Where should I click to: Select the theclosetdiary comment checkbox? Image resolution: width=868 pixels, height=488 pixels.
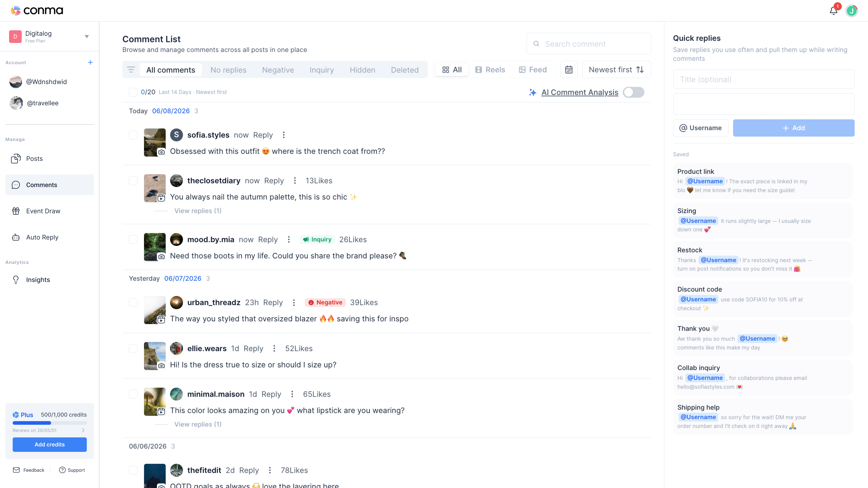[133, 181]
